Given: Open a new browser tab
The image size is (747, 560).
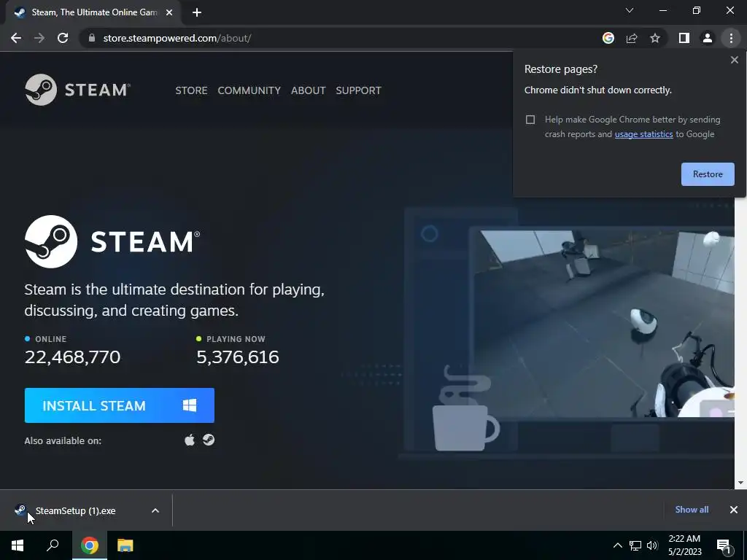Looking at the screenshot, I should pyautogui.click(x=197, y=12).
